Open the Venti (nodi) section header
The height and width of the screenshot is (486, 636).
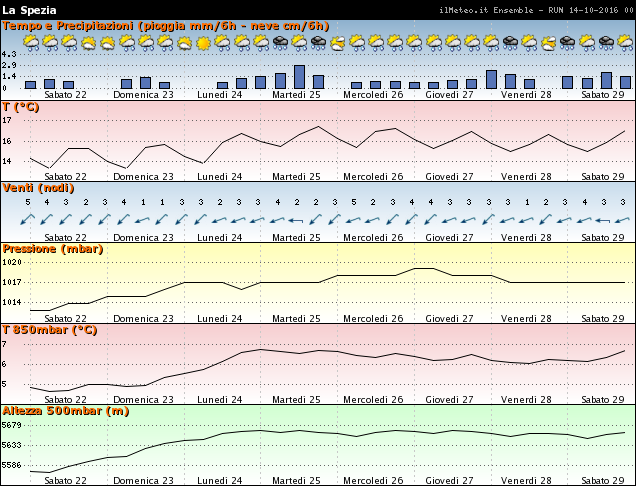pyautogui.click(x=38, y=187)
